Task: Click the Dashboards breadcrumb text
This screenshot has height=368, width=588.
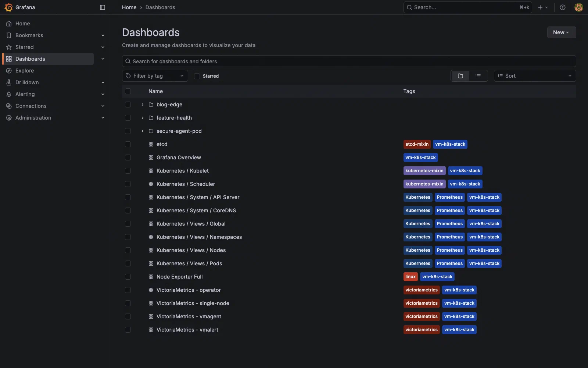Action: (160, 7)
